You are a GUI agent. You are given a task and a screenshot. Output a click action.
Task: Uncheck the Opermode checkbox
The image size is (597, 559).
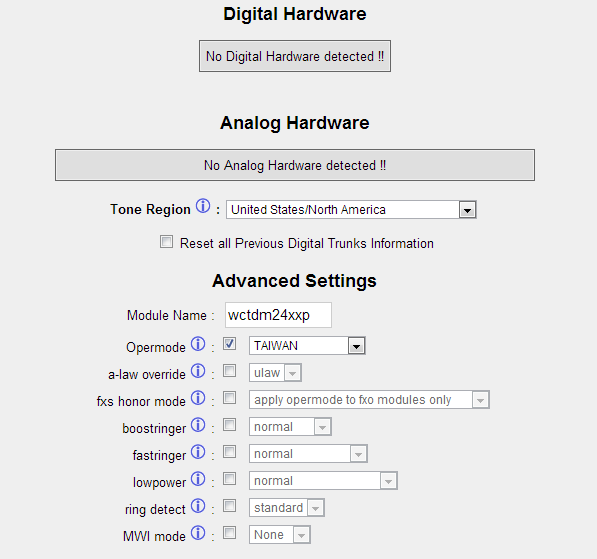(x=229, y=344)
